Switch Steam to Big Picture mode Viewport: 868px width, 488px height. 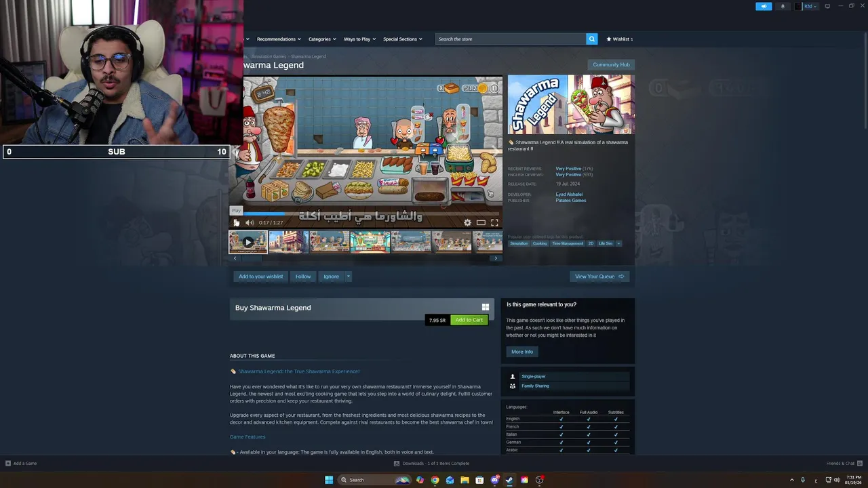pos(827,6)
